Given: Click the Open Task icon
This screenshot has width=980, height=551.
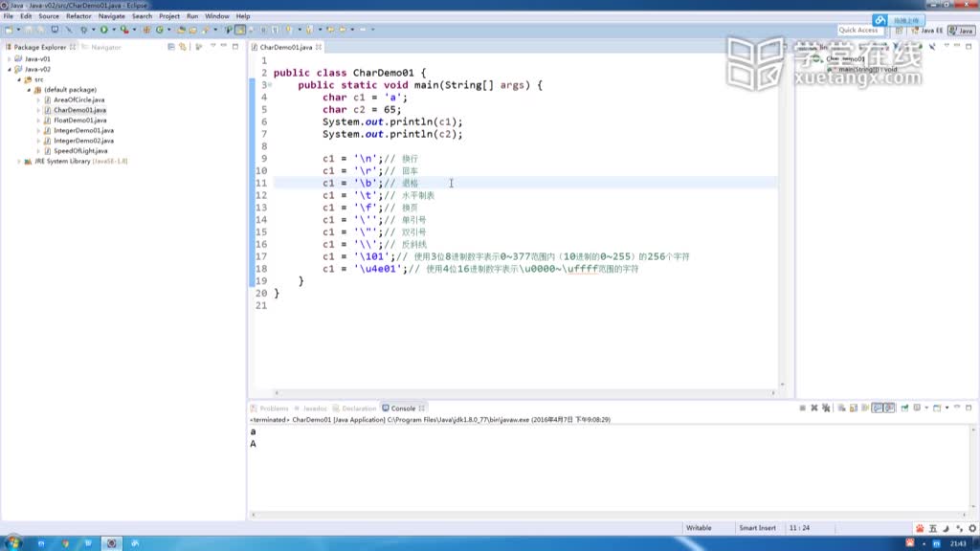Looking at the screenshot, I should click(192, 30).
